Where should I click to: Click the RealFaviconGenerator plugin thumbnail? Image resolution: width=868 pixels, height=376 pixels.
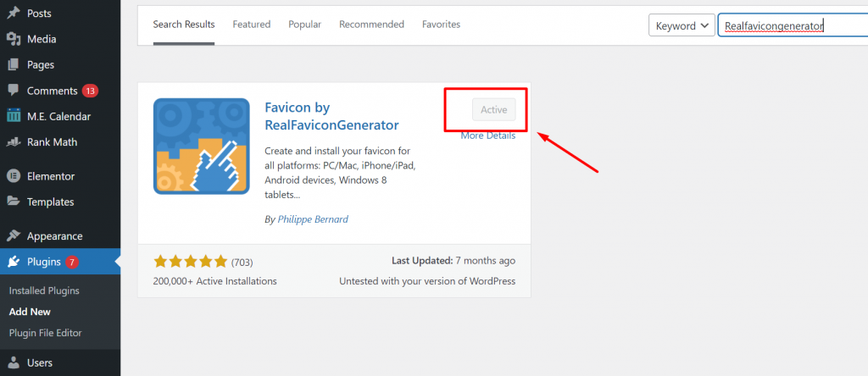(x=202, y=147)
